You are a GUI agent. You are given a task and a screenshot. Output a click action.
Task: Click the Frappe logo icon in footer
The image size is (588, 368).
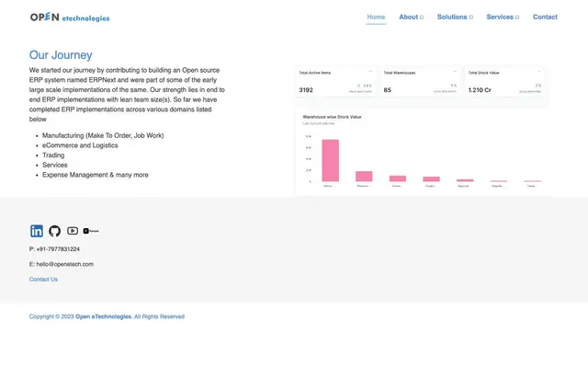pyautogui.click(x=91, y=231)
